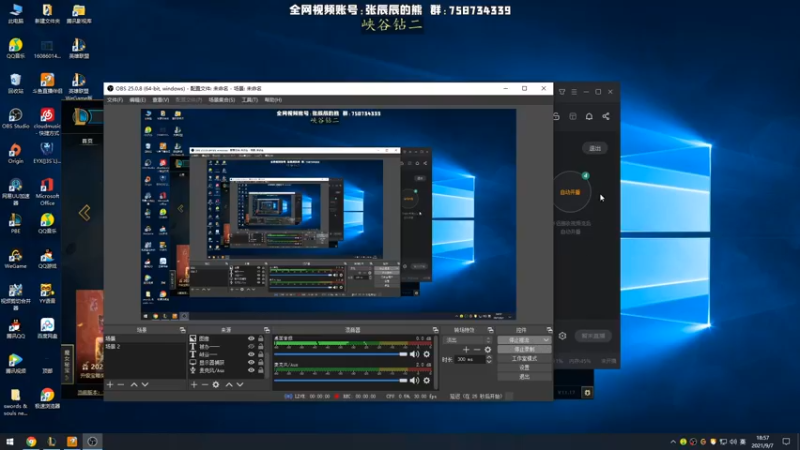Add a scene transition with the plus icon
This screenshot has height=450, width=800.
(466, 349)
